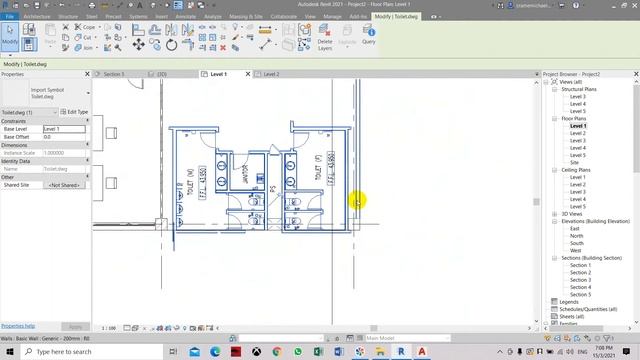Open the Import Symbol type selector dropdown

point(88,93)
